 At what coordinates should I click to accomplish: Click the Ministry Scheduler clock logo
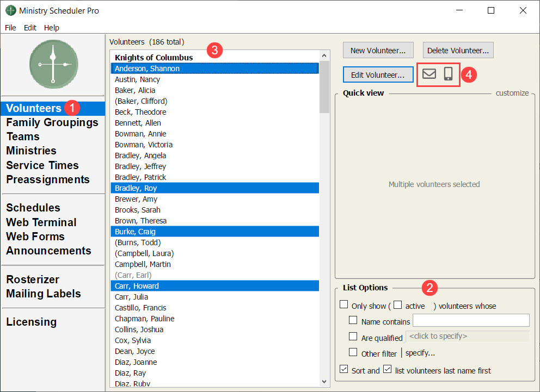[53, 64]
